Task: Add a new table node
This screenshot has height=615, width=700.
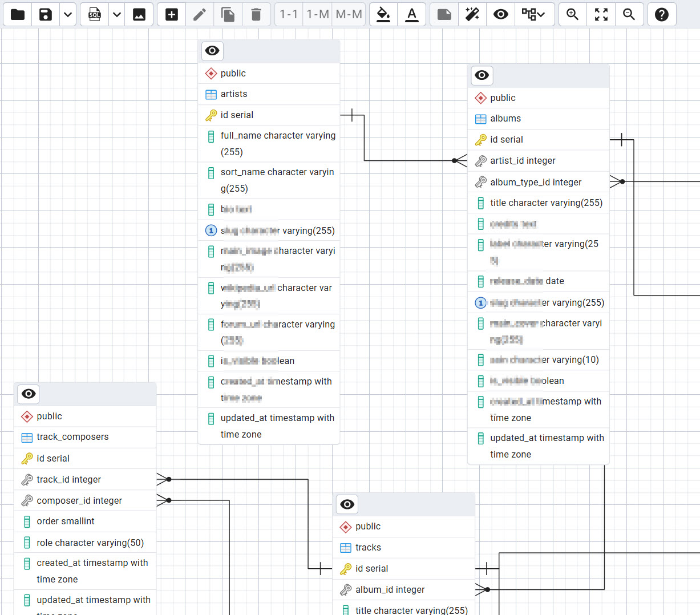Action: tap(172, 14)
